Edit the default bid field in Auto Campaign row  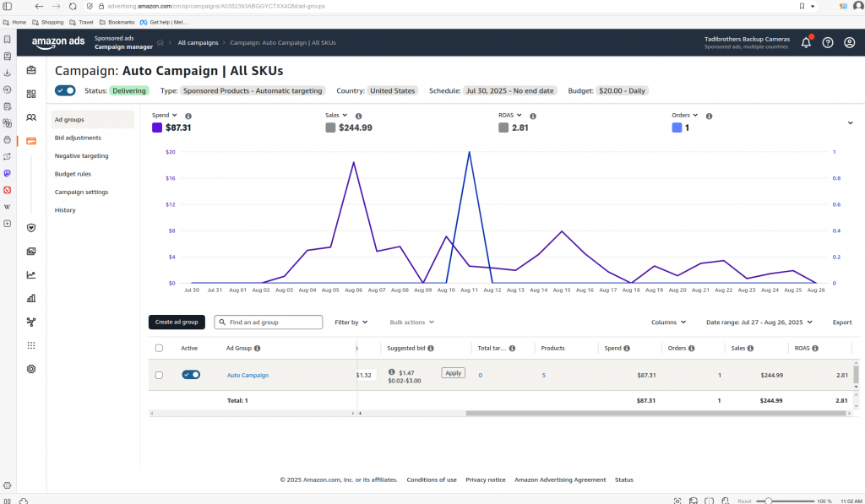point(367,375)
